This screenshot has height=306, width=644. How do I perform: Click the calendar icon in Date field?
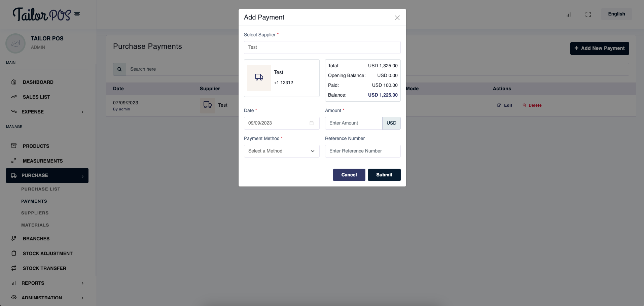pos(312,123)
